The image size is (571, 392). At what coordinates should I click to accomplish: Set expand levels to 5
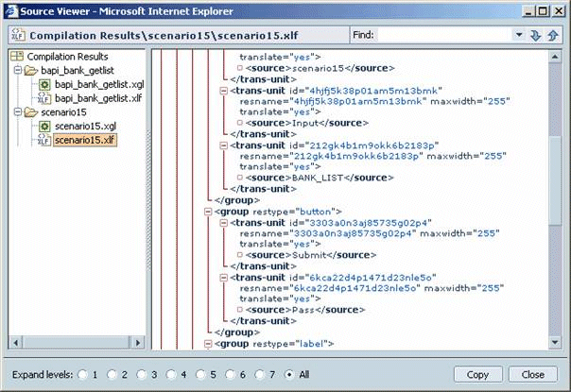tap(200, 375)
